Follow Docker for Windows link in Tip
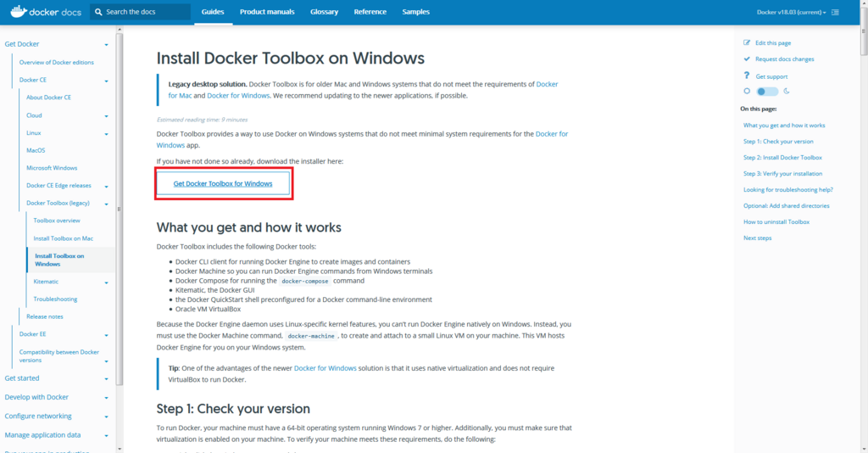The height and width of the screenshot is (453, 868). [325, 367]
